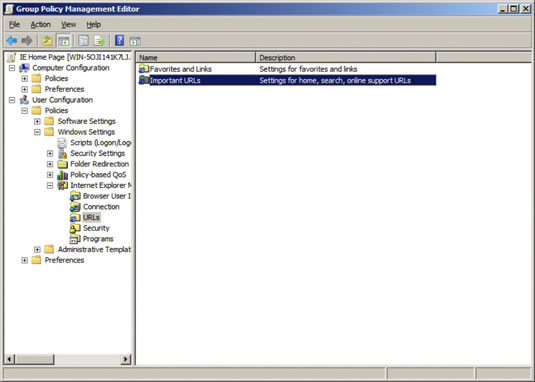Click the blue Help question-mark icon
The width and height of the screenshot is (535, 382).
(x=119, y=41)
